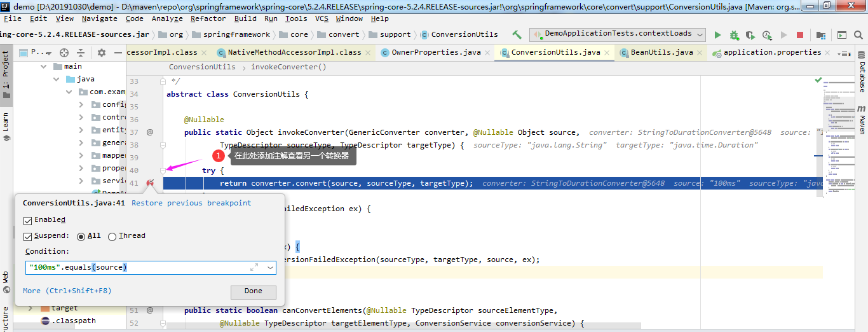Open the 1: Project tool window tab
This screenshot has width=868, height=332.
[x=6, y=74]
